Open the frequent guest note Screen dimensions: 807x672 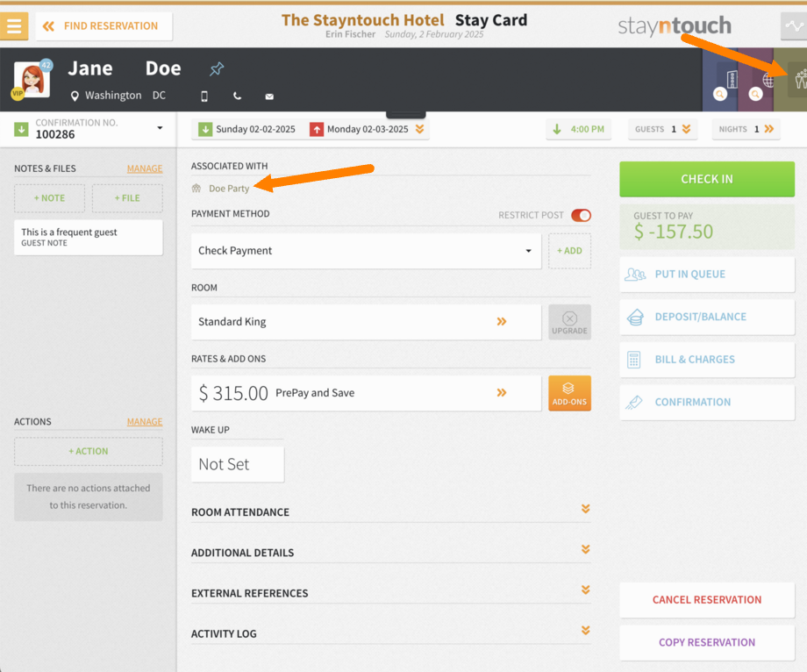[89, 237]
